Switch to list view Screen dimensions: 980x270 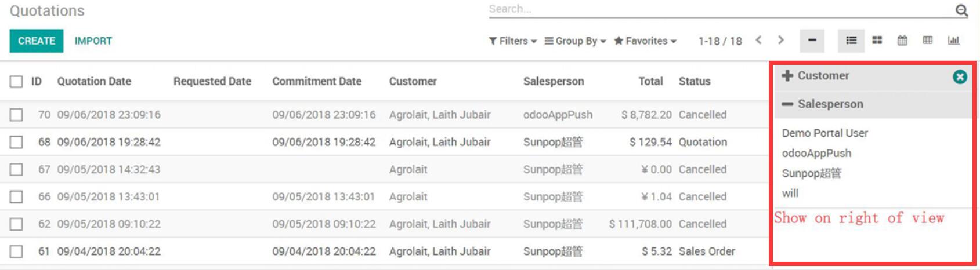point(851,41)
